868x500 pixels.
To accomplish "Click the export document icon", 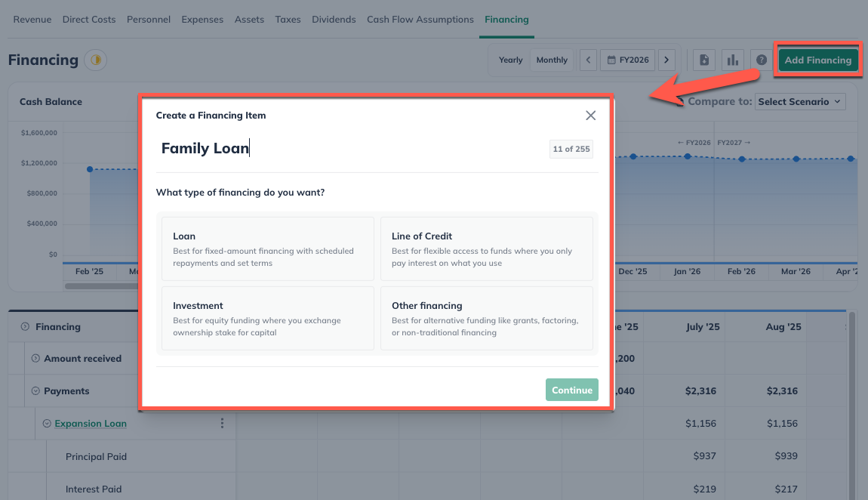I will point(704,60).
